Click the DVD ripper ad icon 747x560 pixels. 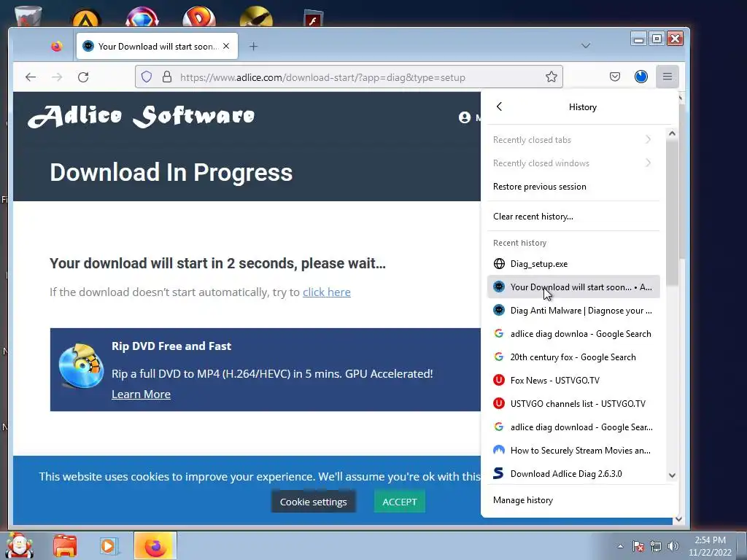(81, 366)
